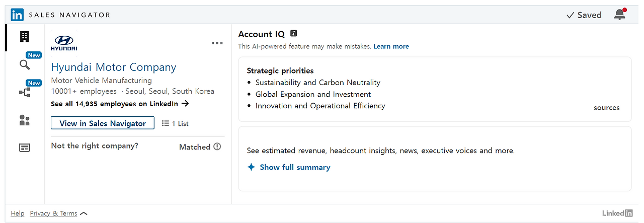The height and width of the screenshot is (223, 644).
Task: Open the people sidebar icon
Action: [24, 120]
